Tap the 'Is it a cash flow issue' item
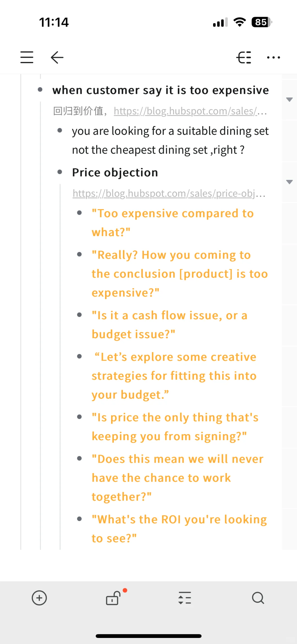This screenshot has height=644, width=297. (169, 325)
